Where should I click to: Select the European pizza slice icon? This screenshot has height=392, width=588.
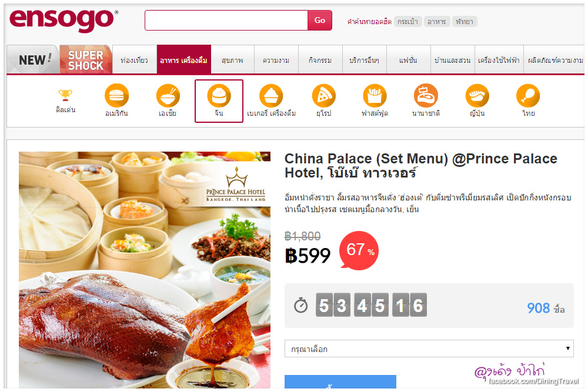click(x=323, y=96)
